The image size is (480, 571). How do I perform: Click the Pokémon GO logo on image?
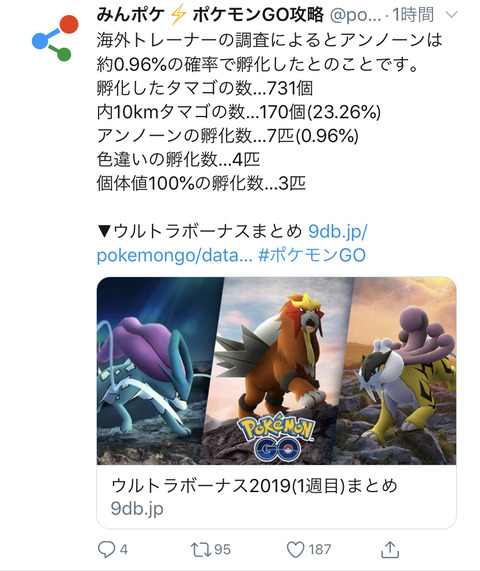(276, 438)
